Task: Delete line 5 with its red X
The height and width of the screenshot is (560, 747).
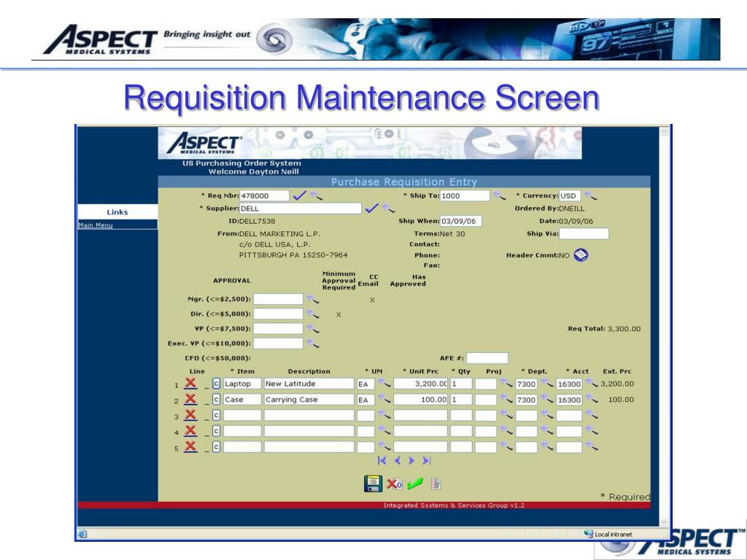Action: click(x=190, y=446)
